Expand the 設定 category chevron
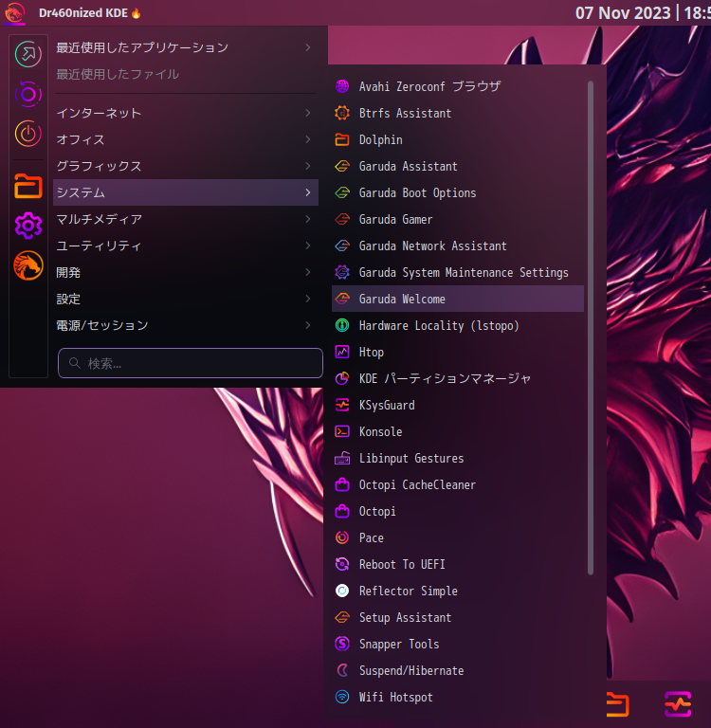The width and height of the screenshot is (711, 728). click(x=308, y=299)
